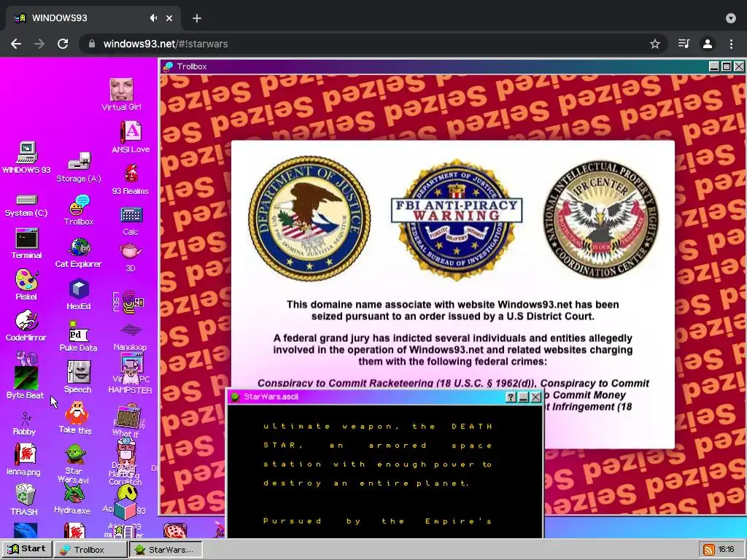
Task: Minimize the StarWars.ascii window
Action: [x=523, y=397]
